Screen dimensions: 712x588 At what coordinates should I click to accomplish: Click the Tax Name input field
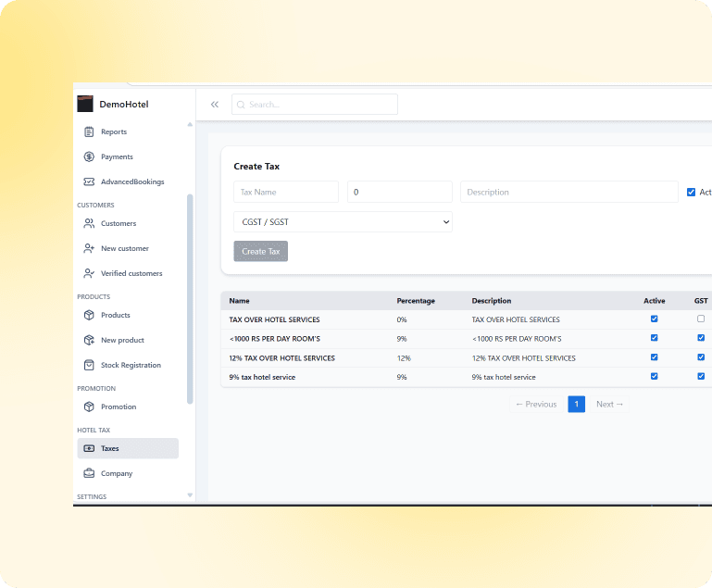coord(286,192)
